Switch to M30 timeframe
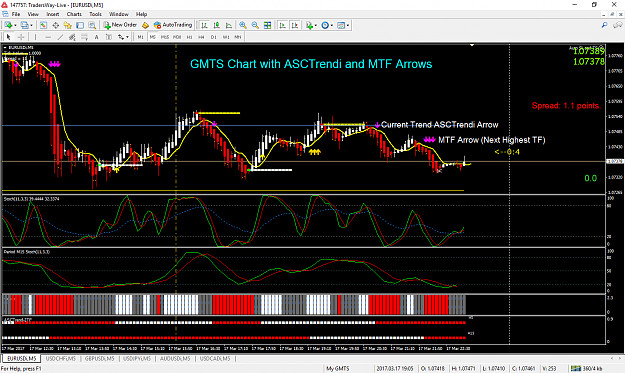 pyautogui.click(x=177, y=37)
